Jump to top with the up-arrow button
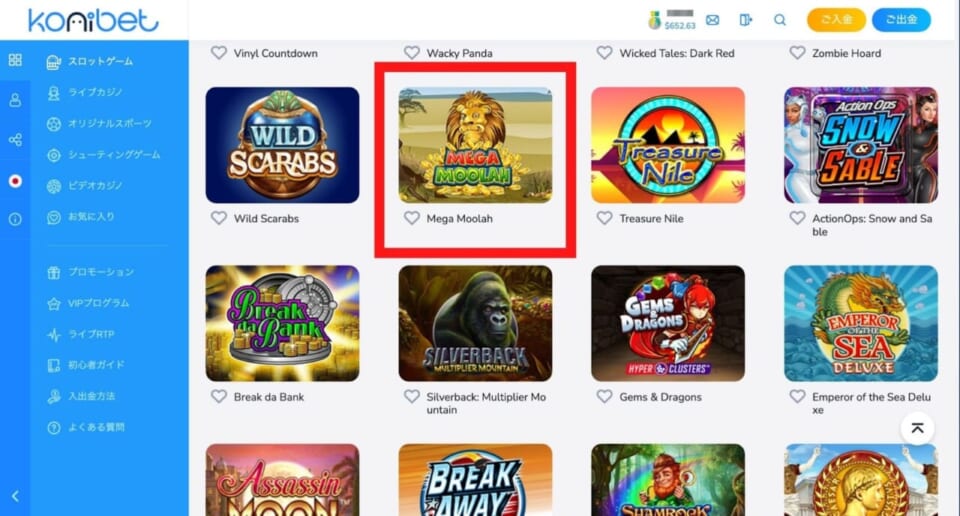The image size is (960, 516). pos(917,428)
